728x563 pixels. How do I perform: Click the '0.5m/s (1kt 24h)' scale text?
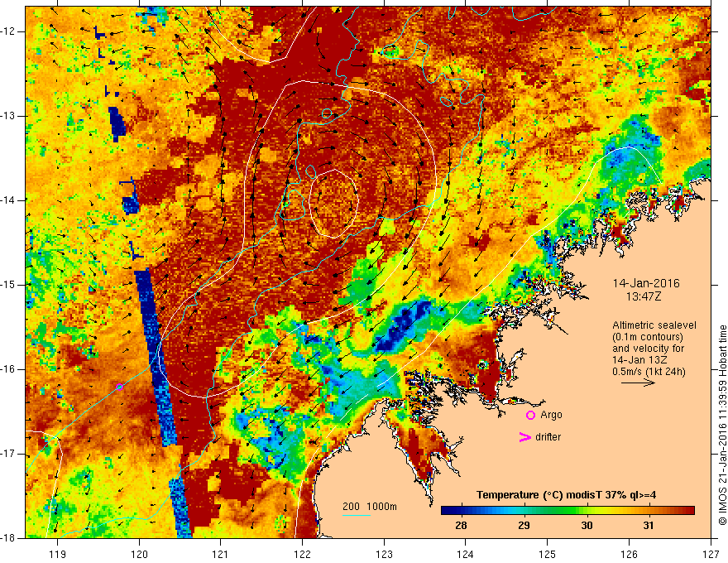click(x=649, y=372)
